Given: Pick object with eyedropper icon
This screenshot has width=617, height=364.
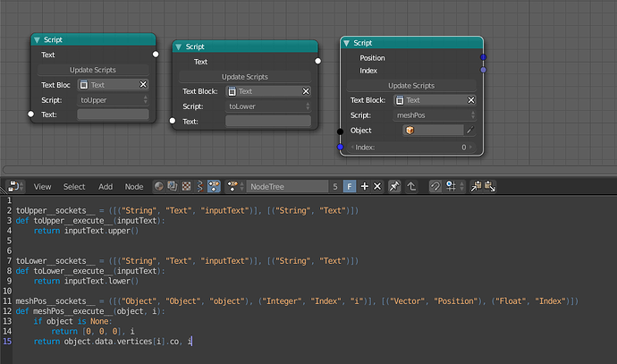Looking at the screenshot, I should (x=469, y=131).
